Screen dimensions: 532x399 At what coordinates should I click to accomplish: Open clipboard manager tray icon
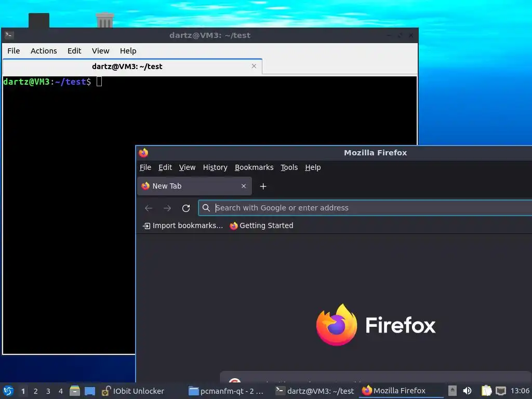coord(486,391)
